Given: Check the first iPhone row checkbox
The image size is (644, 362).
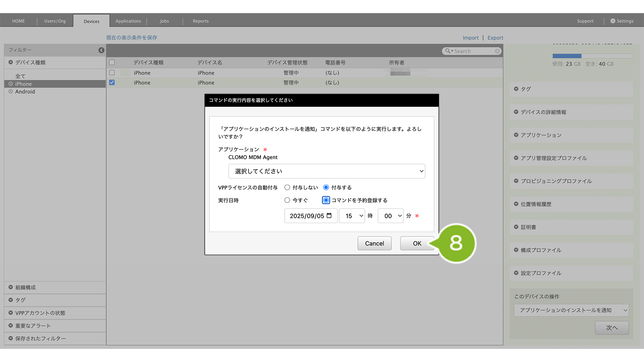Looking at the screenshot, I should tap(112, 73).
